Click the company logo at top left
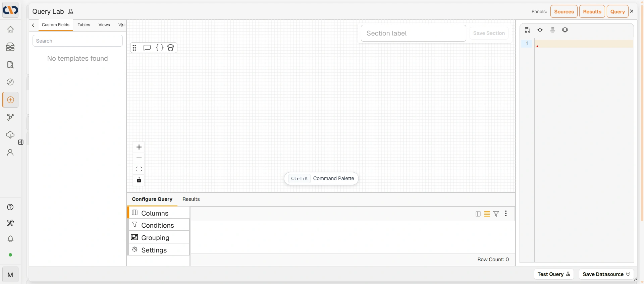 pyautogui.click(x=10, y=10)
